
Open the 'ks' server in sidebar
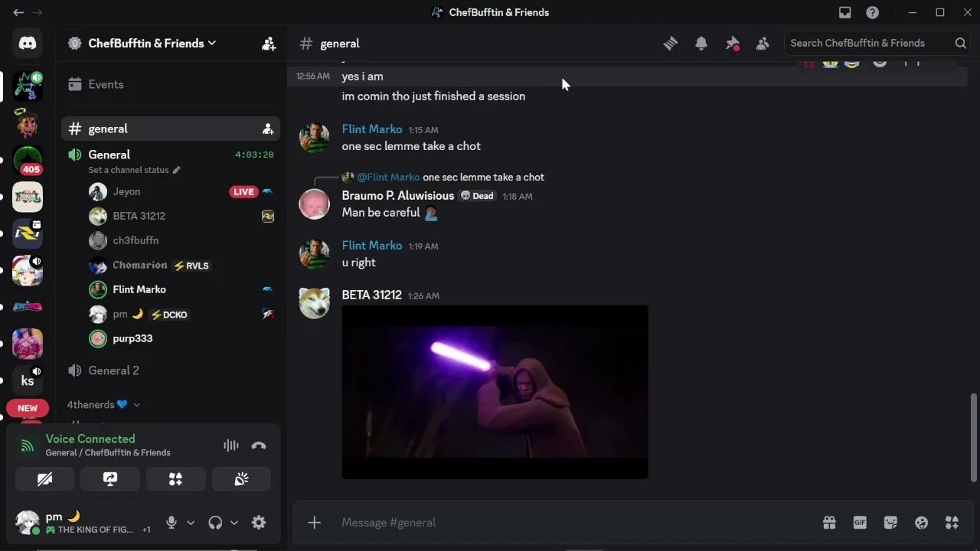coord(28,380)
